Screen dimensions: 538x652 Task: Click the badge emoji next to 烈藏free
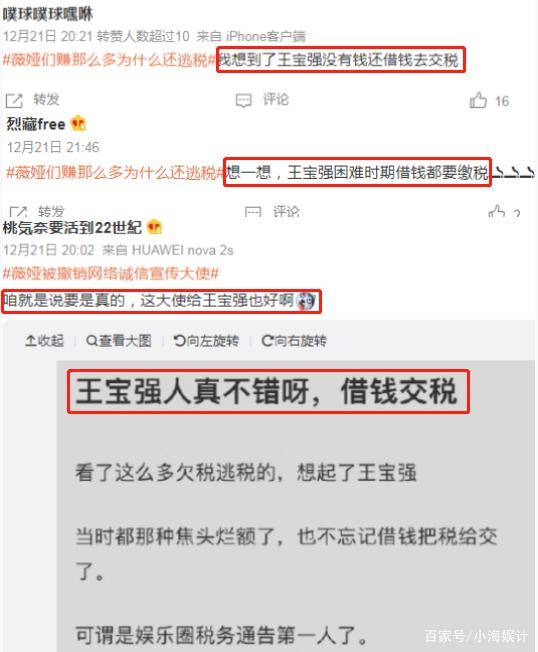(78, 123)
